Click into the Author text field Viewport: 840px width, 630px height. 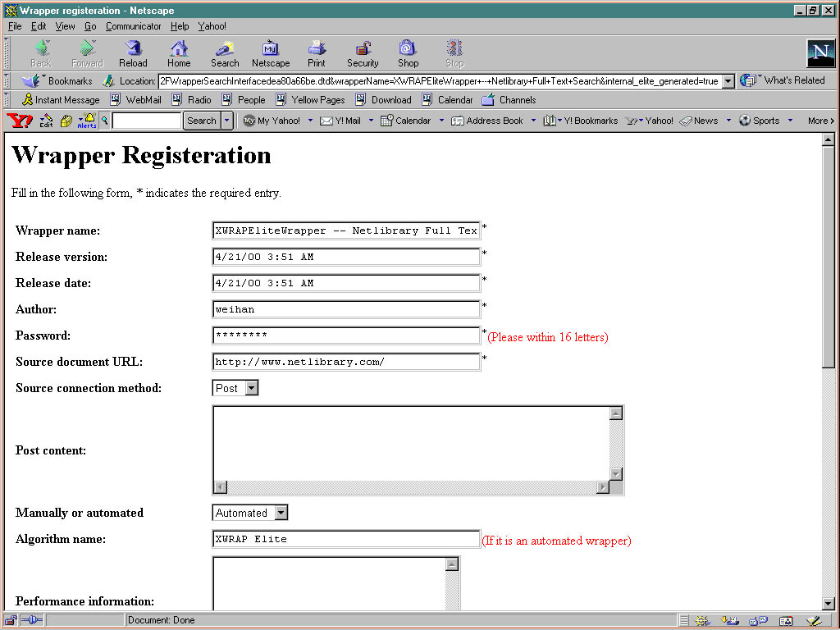tap(345, 309)
